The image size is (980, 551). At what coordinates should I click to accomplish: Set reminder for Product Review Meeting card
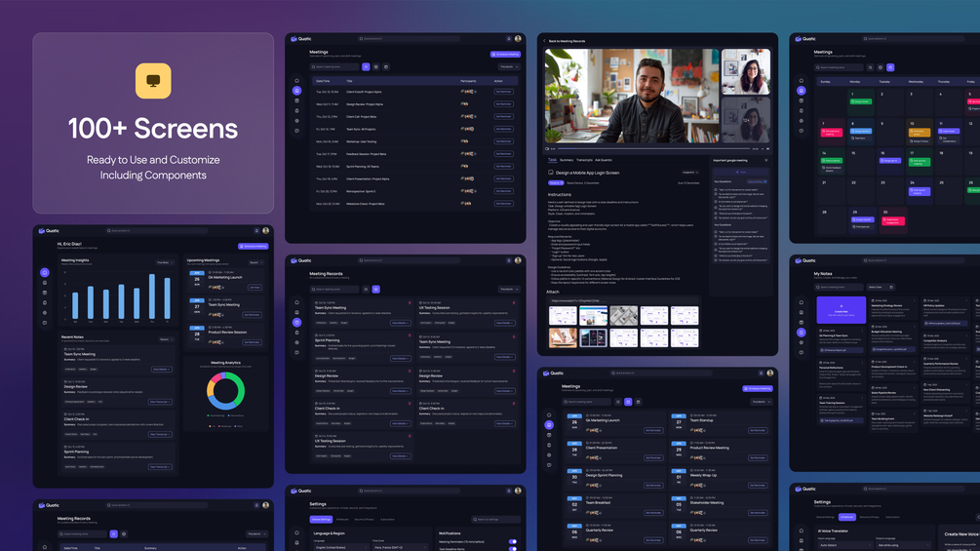tap(758, 458)
